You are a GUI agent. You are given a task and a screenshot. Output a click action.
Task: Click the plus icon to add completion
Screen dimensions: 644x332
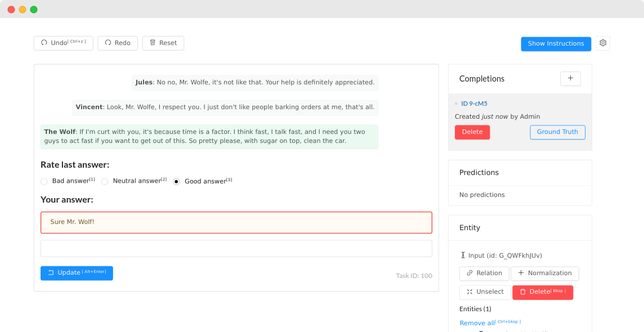(x=570, y=79)
